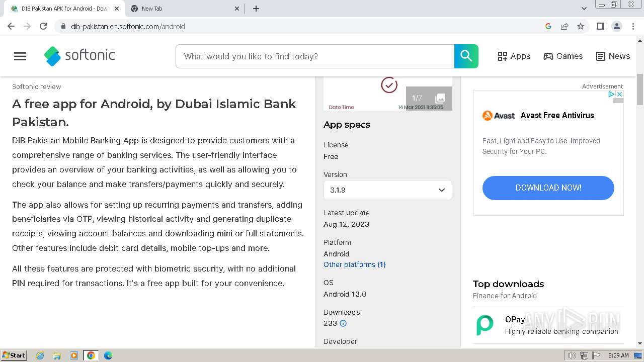Open the Softonic hamburger menu

point(20,56)
